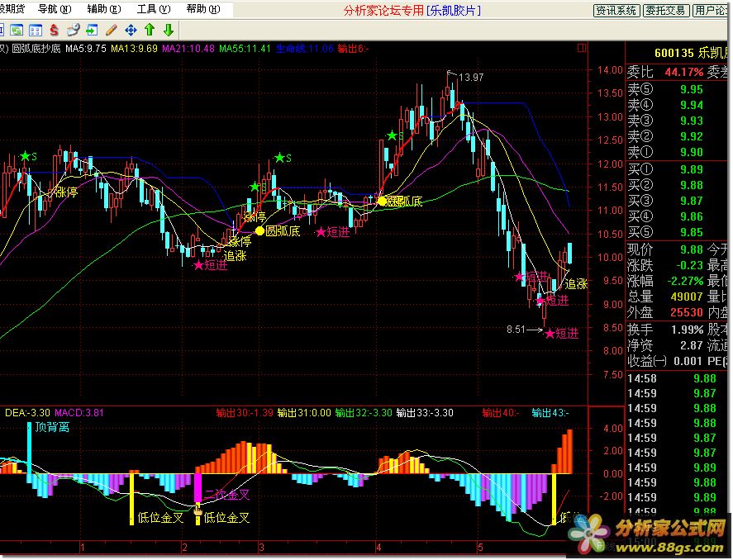Click the 用户论坛 button

[x=712, y=10]
